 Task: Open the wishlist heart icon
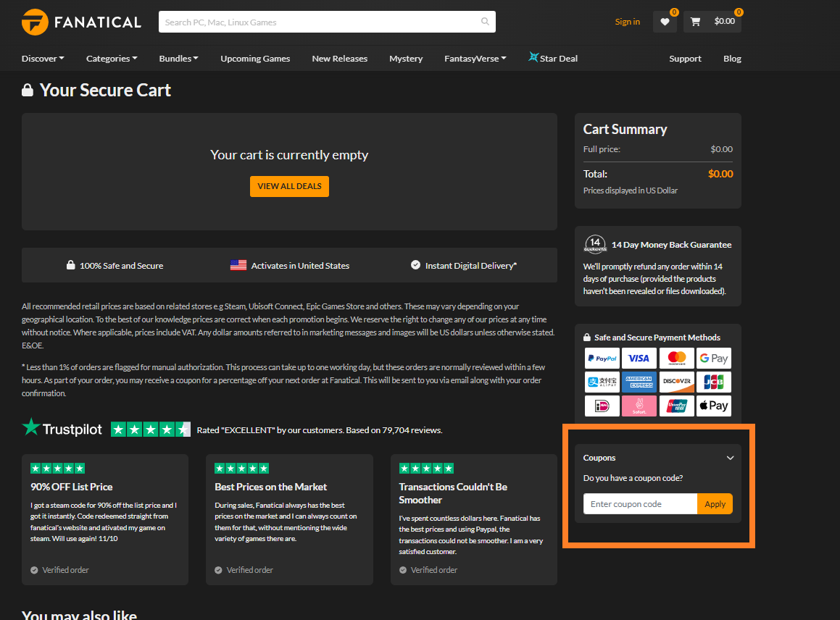pos(665,22)
